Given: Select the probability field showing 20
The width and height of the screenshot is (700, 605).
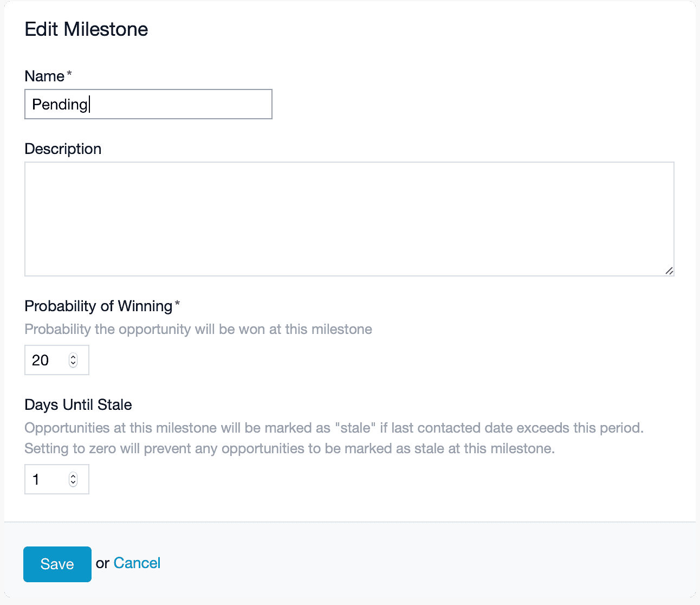Looking at the screenshot, I should (57, 360).
